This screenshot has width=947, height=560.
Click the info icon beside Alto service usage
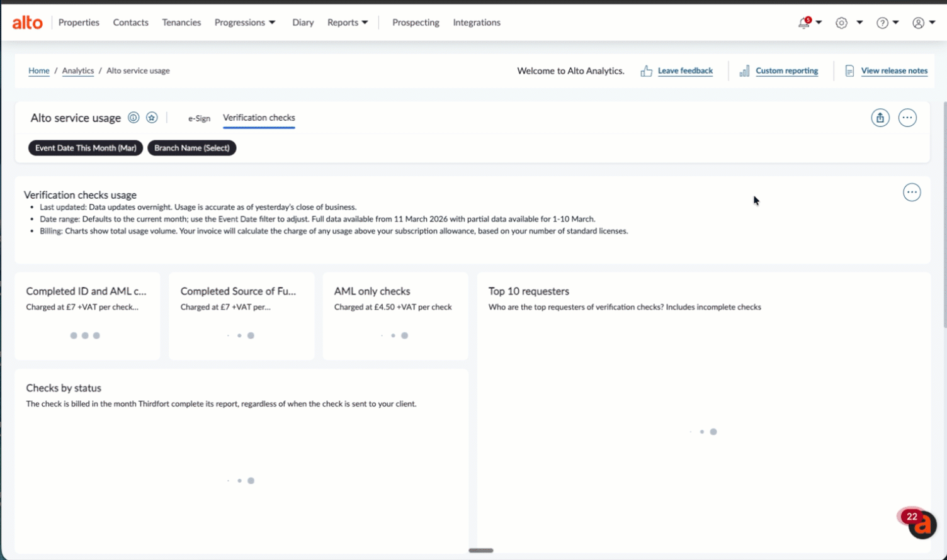coord(133,118)
